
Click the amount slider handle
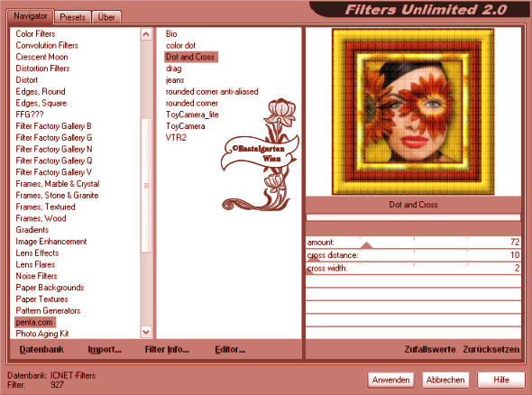(x=366, y=244)
